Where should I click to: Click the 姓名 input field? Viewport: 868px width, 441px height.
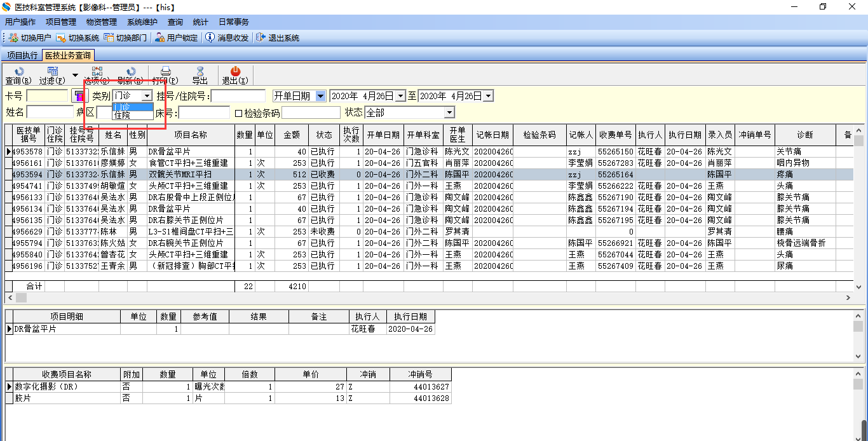(50, 112)
